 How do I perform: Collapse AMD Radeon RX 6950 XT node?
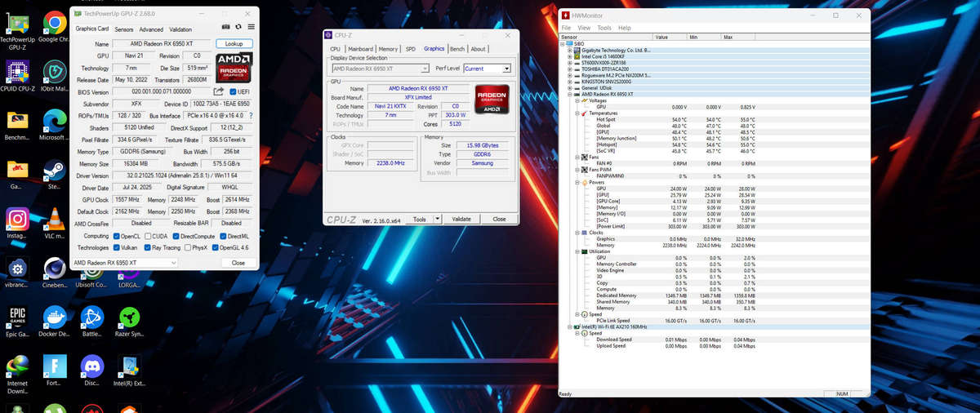570,94
